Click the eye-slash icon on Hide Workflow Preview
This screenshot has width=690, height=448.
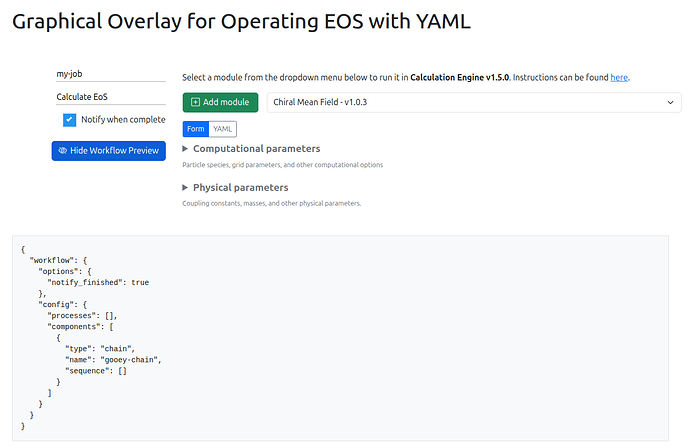[x=62, y=151]
